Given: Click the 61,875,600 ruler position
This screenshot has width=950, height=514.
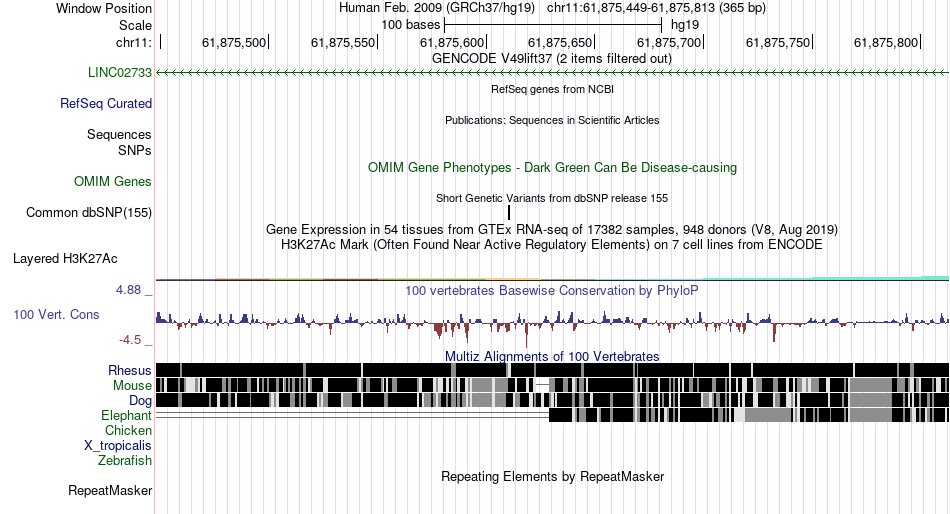Looking at the screenshot, I should pyautogui.click(x=452, y=42).
